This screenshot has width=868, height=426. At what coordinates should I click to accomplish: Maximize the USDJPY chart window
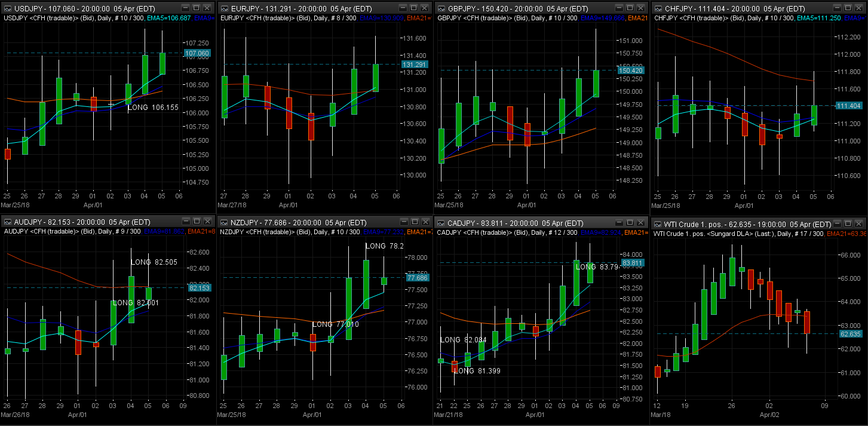point(196,8)
